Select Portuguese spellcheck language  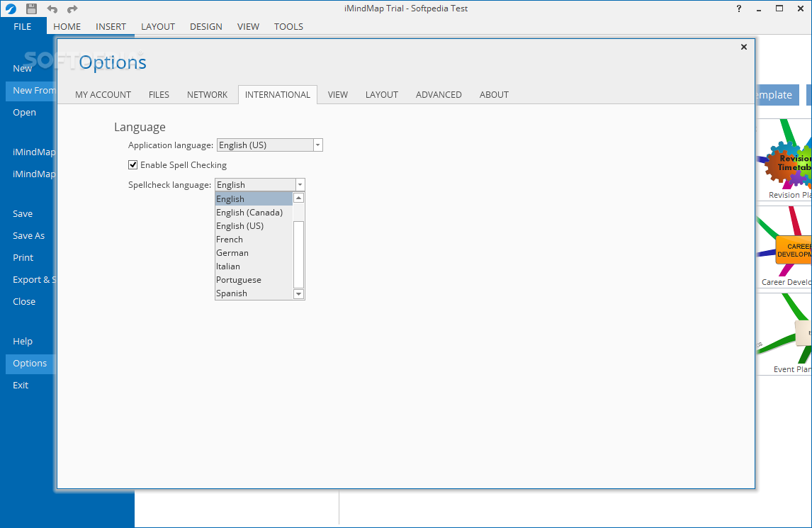click(x=254, y=280)
